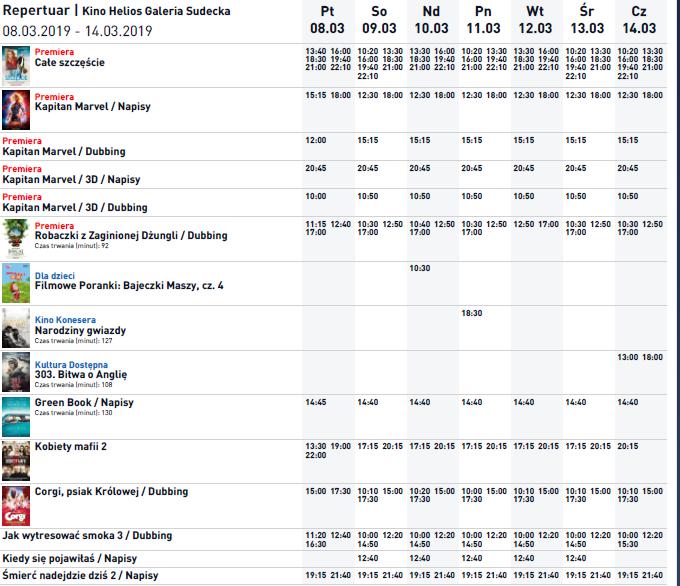Click Narodziny gwiazdy Czas trwania 127 text
This screenshot has height=586, width=680.
73,341
